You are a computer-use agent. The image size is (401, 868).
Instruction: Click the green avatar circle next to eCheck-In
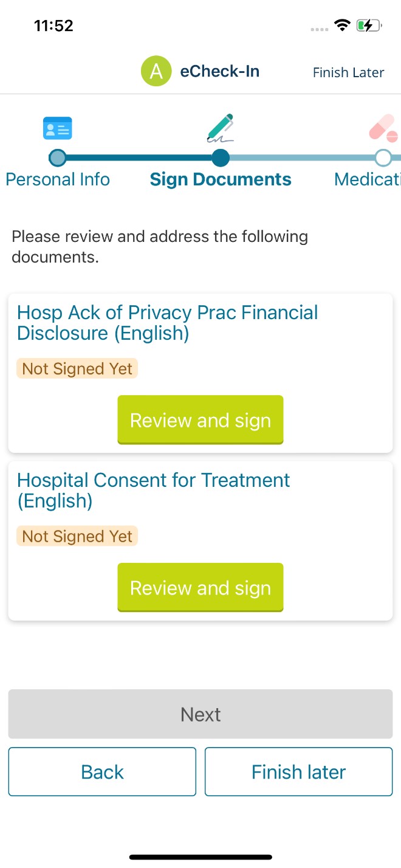(156, 71)
